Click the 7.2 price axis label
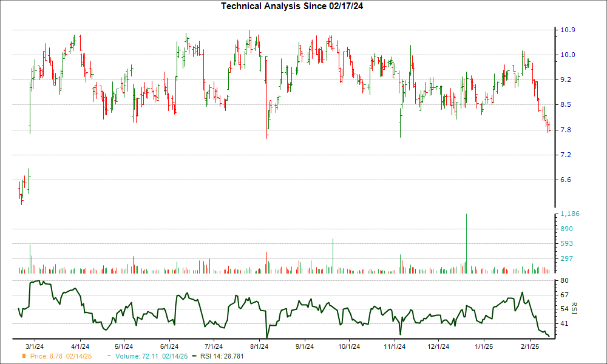Screen dimensions: 607x364 click(x=566, y=155)
